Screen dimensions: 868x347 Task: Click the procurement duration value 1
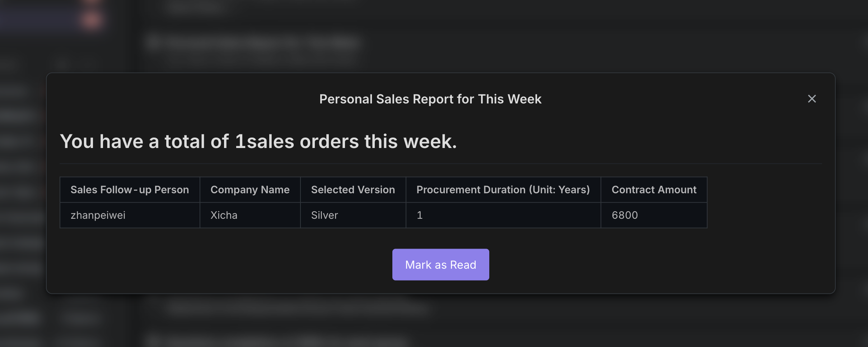tap(503, 215)
